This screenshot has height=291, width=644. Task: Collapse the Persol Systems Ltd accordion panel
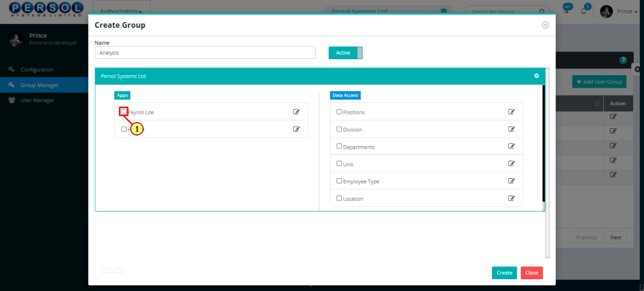tap(536, 76)
